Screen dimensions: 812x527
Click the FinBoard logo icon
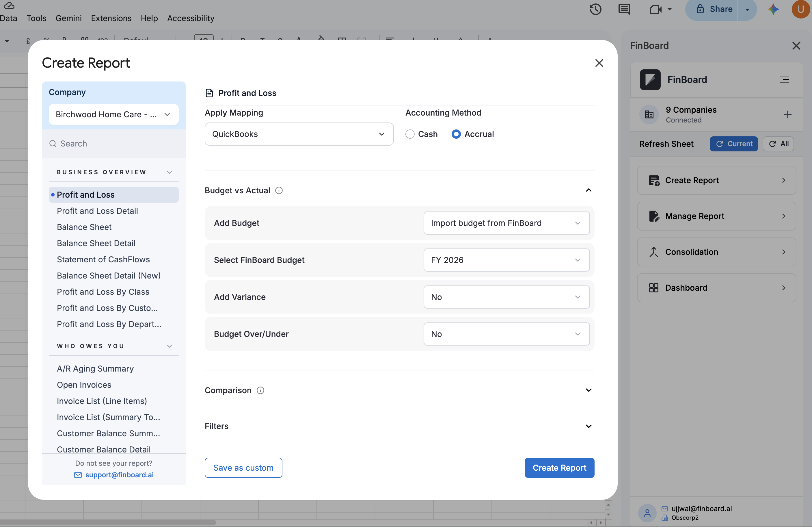pyautogui.click(x=650, y=79)
